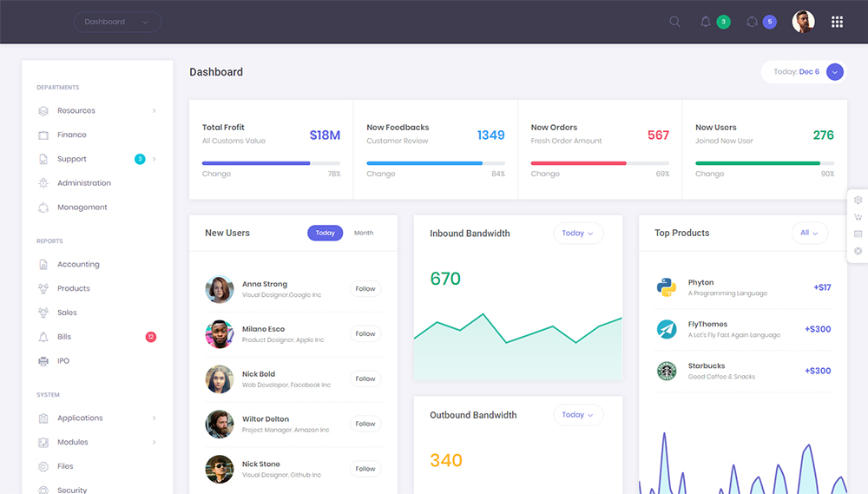Click the search magnifier icon in header
Viewport: 868px width, 494px height.
674,22
